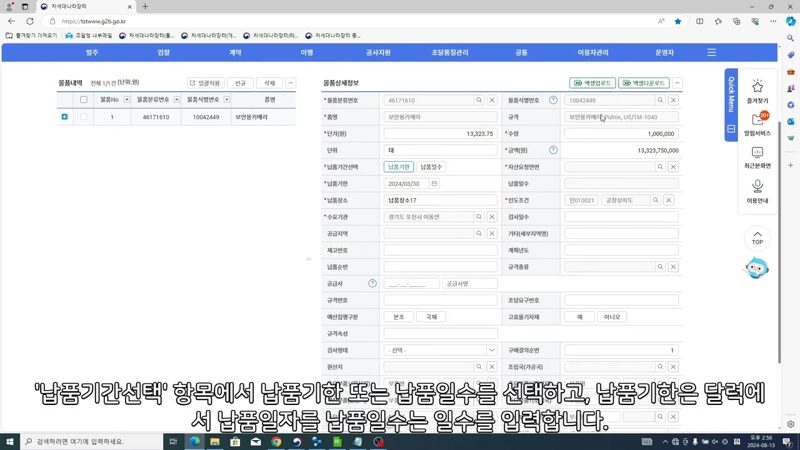This screenshot has width=800, height=450.
Task: Open the 조달품질관리 menu
Action: click(x=450, y=53)
